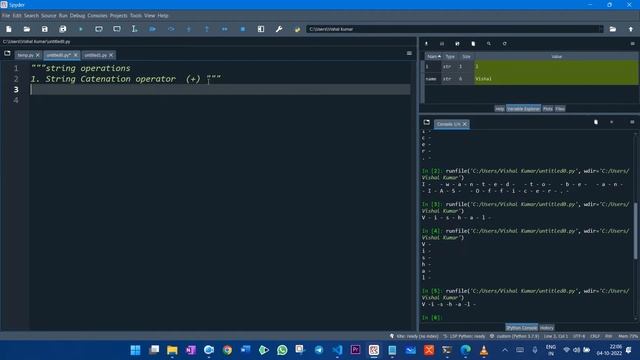This screenshot has width=640, height=360.
Task: Show the History tab
Action: point(547,328)
